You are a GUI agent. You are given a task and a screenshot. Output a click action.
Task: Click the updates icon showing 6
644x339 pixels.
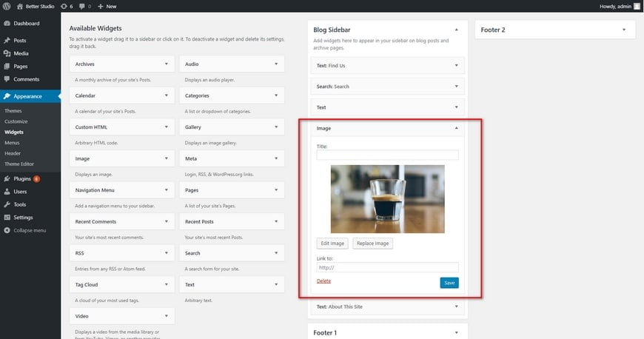point(64,6)
